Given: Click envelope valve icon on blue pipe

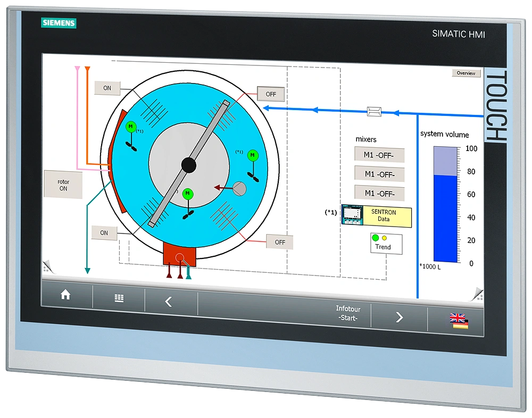Looking at the screenshot, I should click(374, 111).
